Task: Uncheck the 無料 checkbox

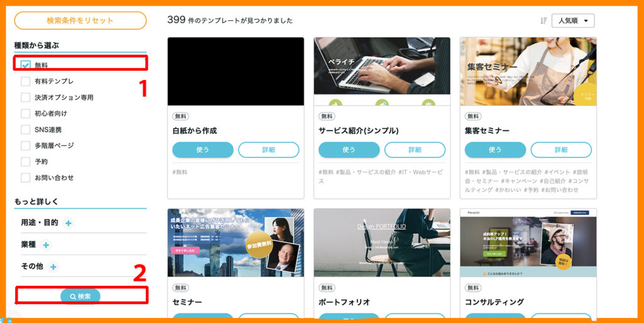Action: pyautogui.click(x=25, y=65)
